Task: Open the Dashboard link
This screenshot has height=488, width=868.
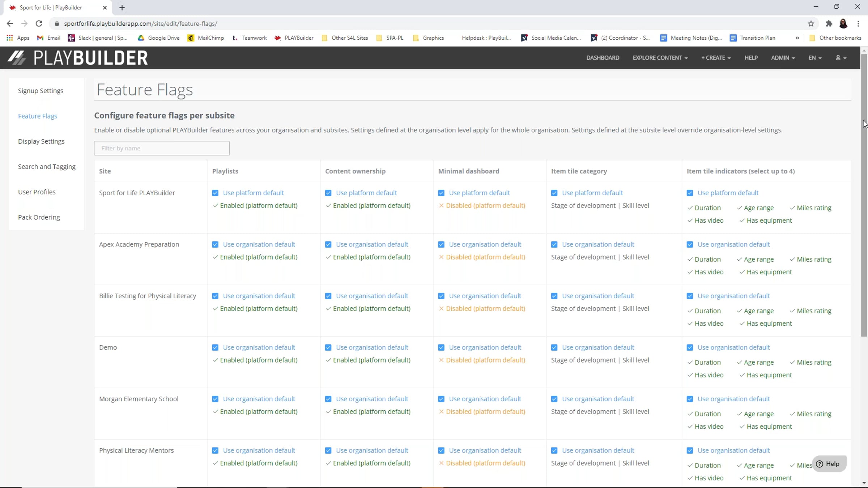Action: click(603, 58)
